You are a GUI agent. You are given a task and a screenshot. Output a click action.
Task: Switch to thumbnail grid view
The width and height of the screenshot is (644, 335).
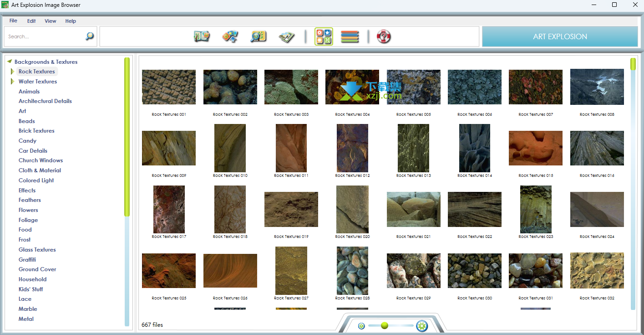point(324,36)
